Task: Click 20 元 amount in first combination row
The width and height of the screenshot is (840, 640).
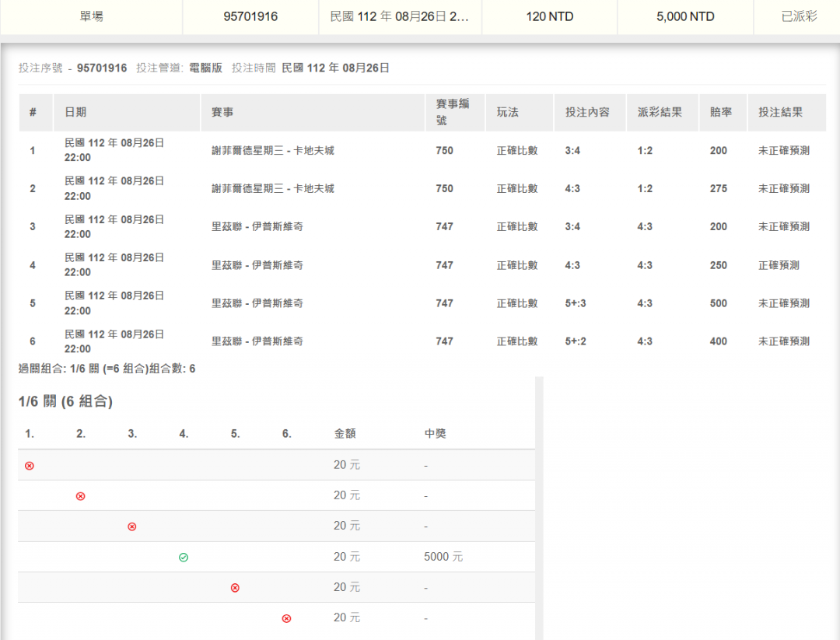Action: coord(347,465)
